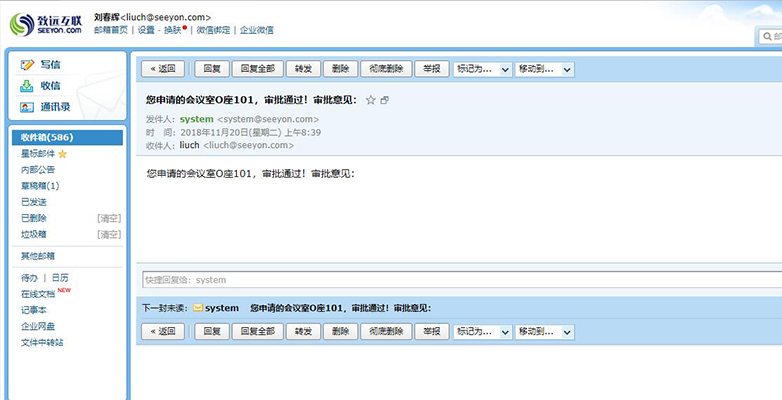Open the bottom 标记为 dropdown

(482, 331)
